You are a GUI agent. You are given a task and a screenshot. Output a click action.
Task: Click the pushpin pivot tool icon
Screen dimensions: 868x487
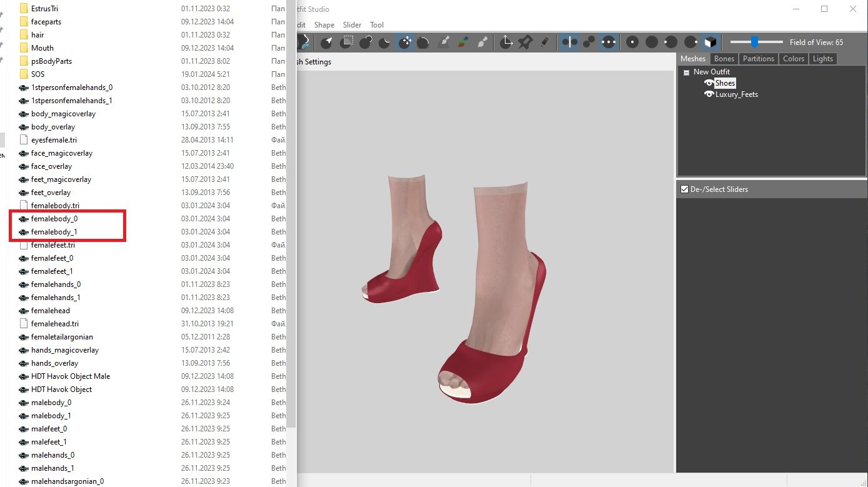point(525,42)
